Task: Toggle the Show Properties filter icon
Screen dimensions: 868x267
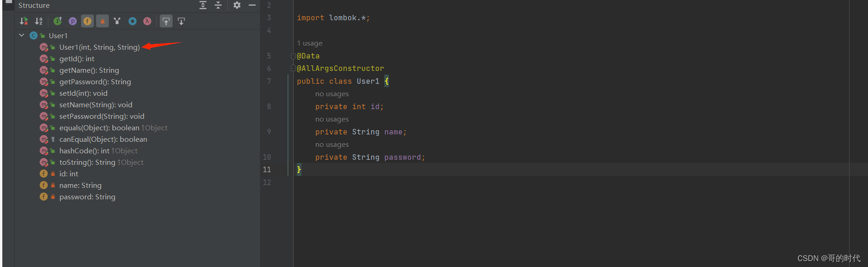Action: pyautogui.click(x=73, y=21)
